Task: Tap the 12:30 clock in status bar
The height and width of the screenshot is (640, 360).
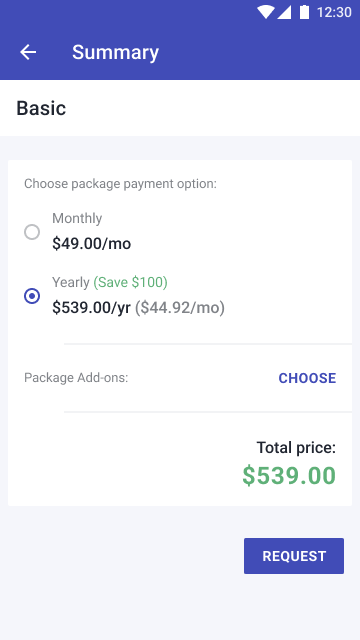Action: coord(334,12)
